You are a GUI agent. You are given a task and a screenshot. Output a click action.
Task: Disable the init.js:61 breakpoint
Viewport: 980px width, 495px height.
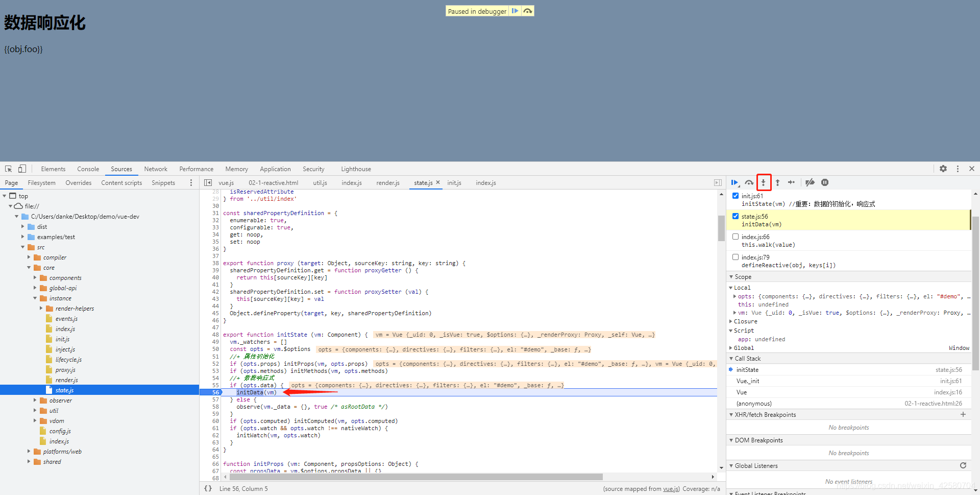pos(736,196)
